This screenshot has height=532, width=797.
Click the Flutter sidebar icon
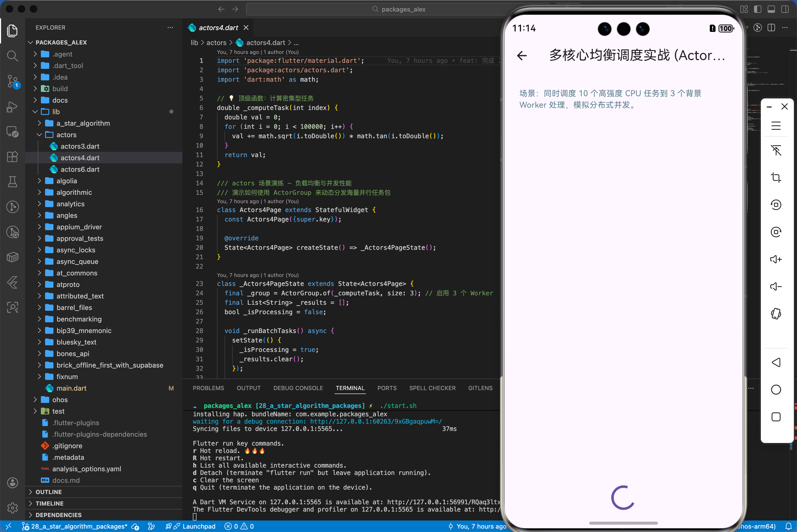[13, 282]
